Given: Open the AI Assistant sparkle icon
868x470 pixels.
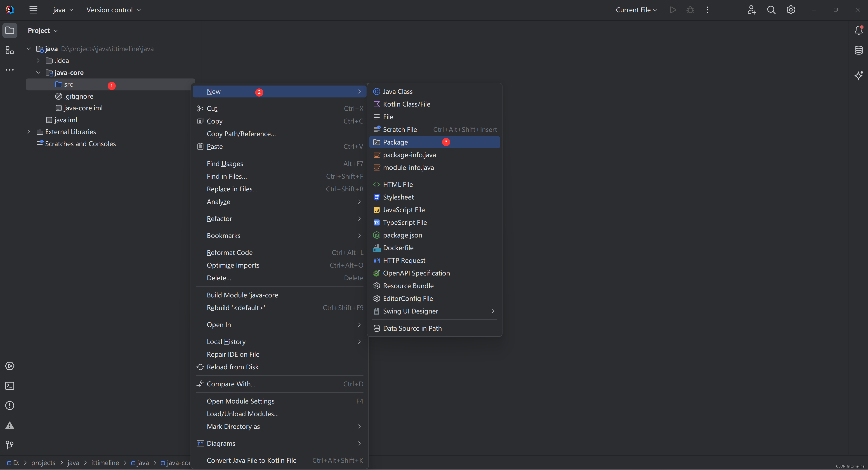Looking at the screenshot, I should pos(858,75).
